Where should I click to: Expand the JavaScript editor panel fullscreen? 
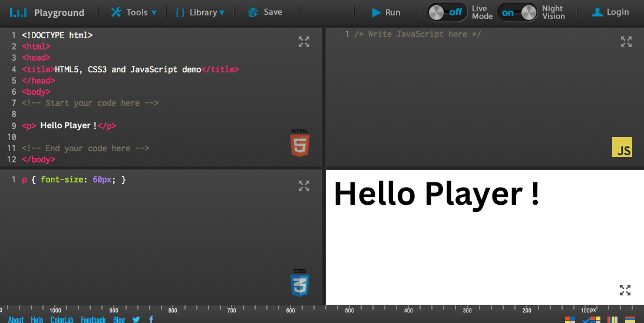coord(626,42)
